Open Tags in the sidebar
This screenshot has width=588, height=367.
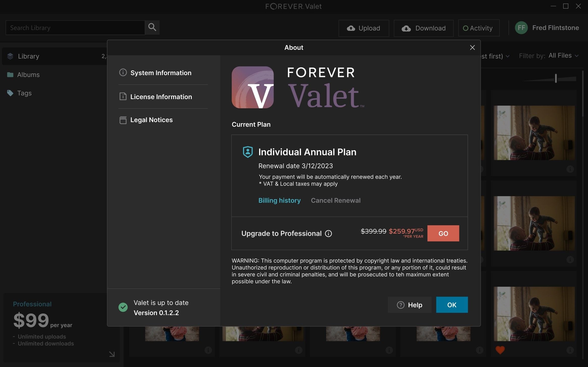24,93
